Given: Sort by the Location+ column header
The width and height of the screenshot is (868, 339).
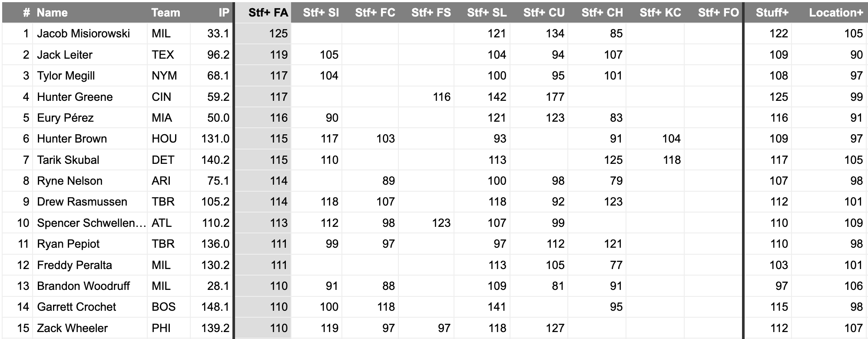Looking at the screenshot, I should click(x=835, y=13).
